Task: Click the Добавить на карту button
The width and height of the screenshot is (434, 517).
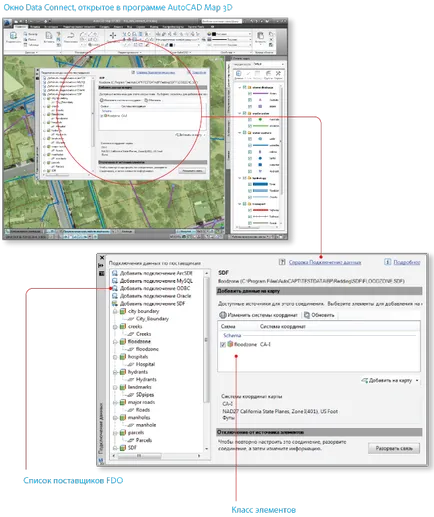Action: point(387,380)
